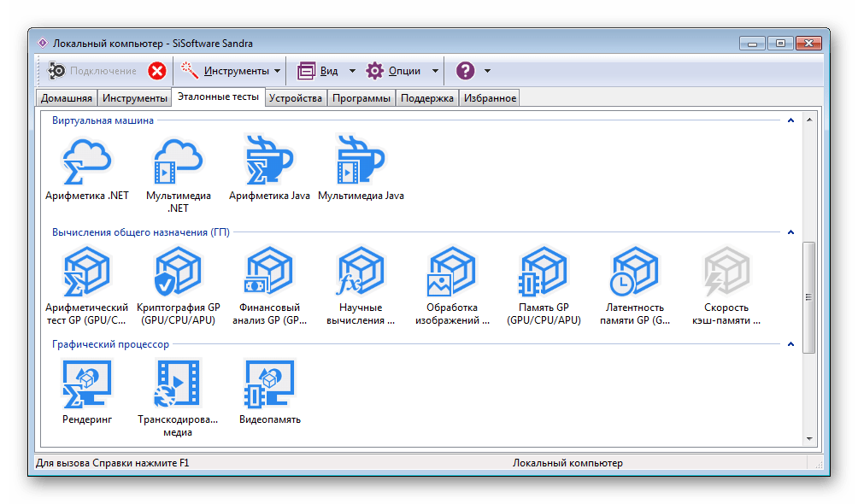Launch the Мультимедиа .NET test icon
The height and width of the screenshot is (504, 858).
pos(178,161)
